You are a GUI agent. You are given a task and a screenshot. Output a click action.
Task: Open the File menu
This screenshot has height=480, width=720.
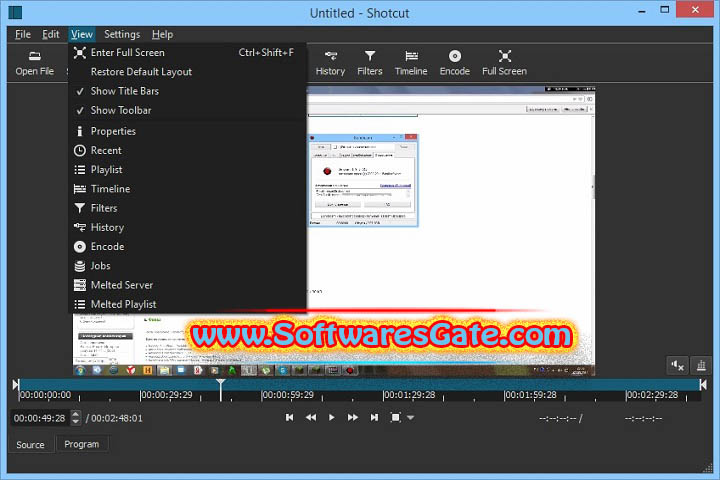point(22,34)
